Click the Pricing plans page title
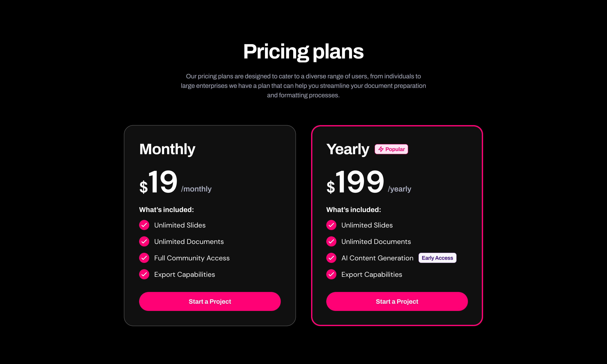Viewport: 607px width, 364px height. click(303, 52)
